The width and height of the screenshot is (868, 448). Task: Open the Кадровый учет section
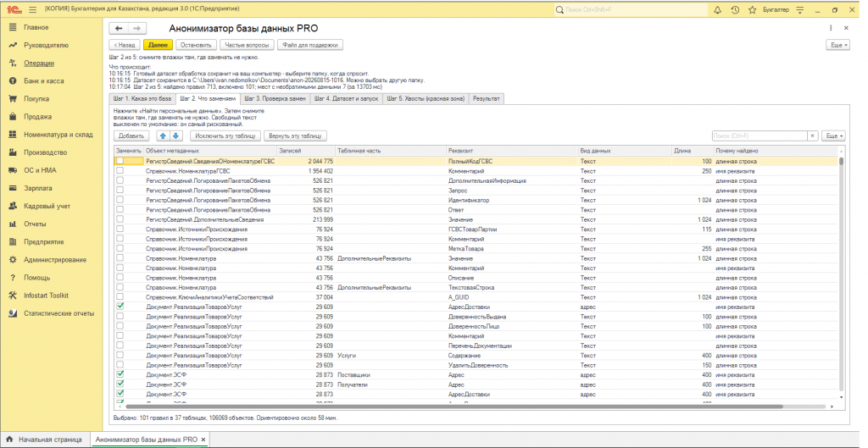(x=47, y=207)
